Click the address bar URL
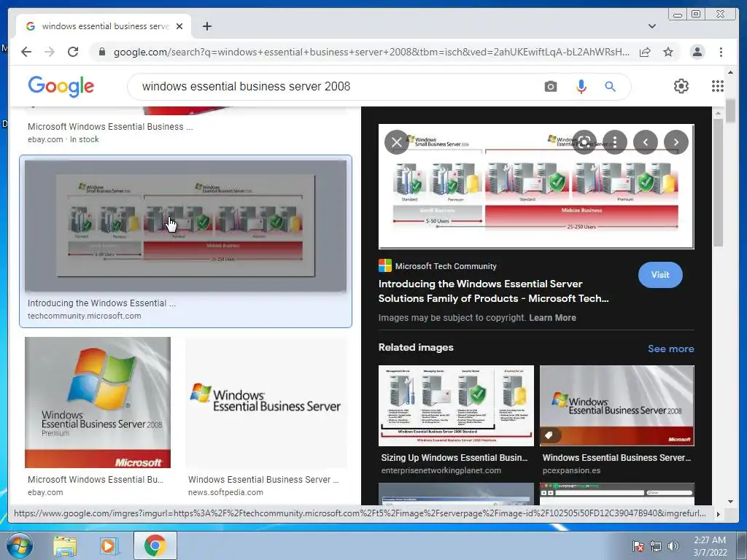 tap(371, 52)
